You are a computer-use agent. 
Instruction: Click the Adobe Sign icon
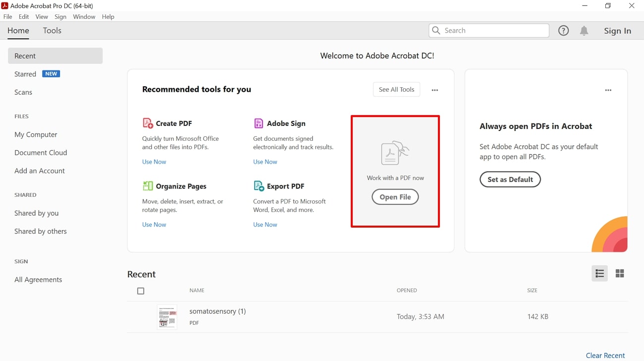(259, 123)
